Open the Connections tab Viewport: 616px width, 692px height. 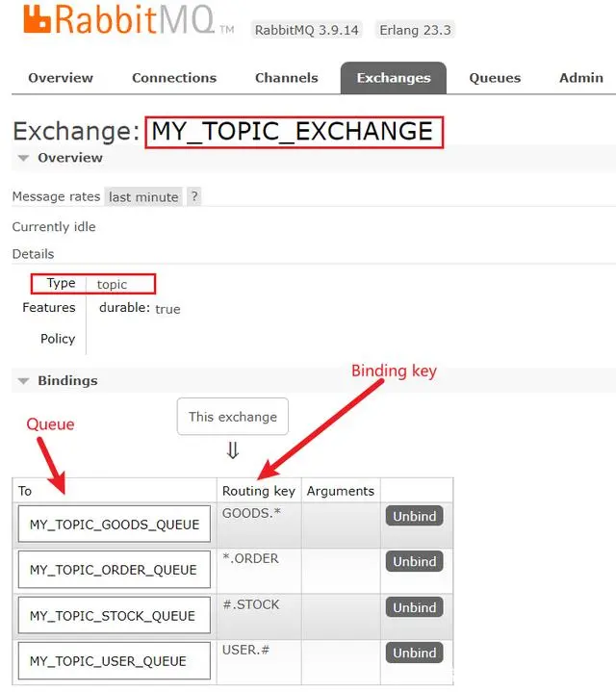pyautogui.click(x=174, y=78)
